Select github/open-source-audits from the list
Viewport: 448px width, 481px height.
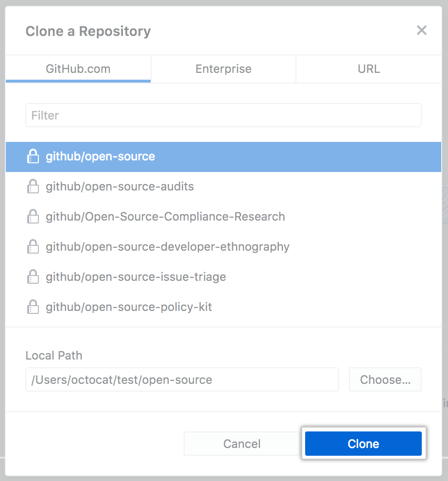[120, 187]
